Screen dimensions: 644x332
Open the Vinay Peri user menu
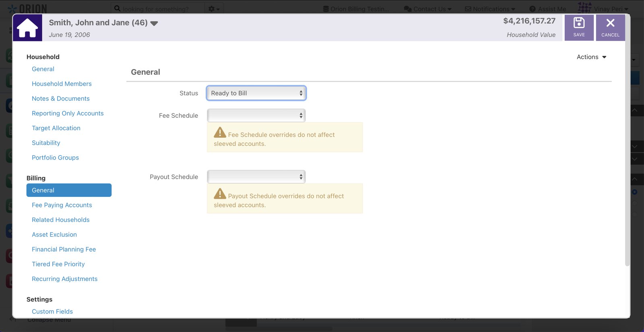(x=603, y=8)
